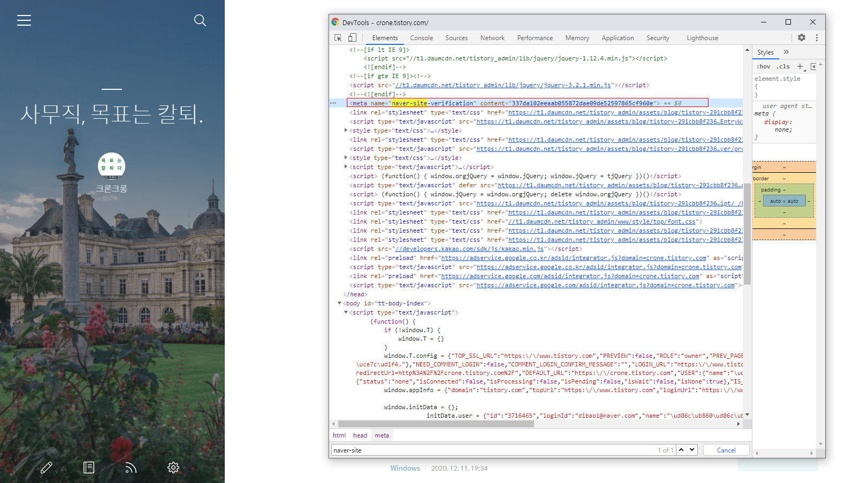
Task: Click the scroll-up arrow of elements panel
Action: (x=747, y=50)
